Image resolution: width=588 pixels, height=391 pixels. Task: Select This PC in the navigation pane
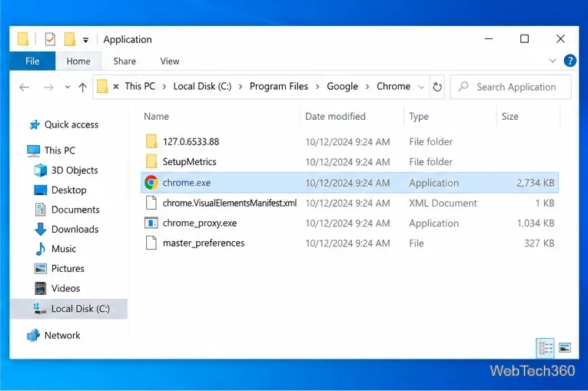pyautogui.click(x=60, y=151)
